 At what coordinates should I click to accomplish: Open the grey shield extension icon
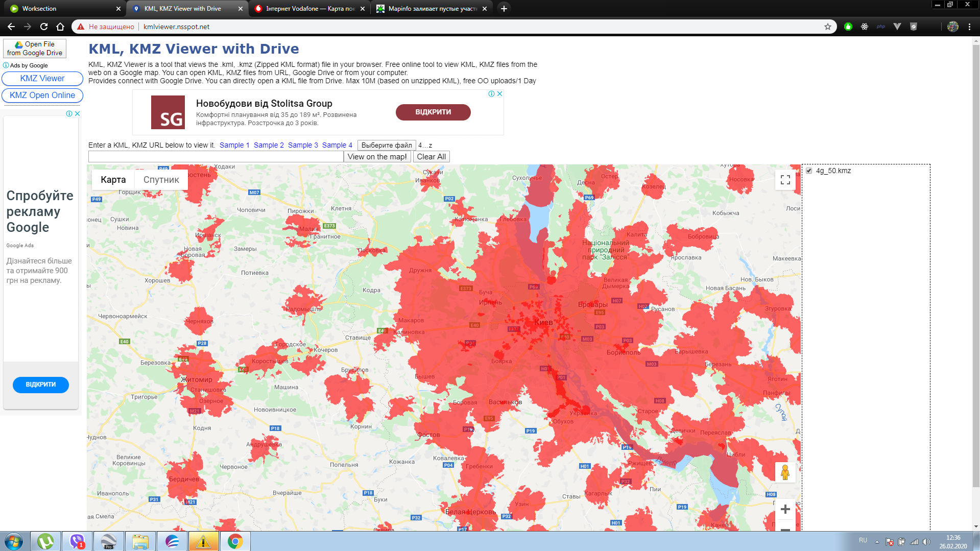point(914,27)
